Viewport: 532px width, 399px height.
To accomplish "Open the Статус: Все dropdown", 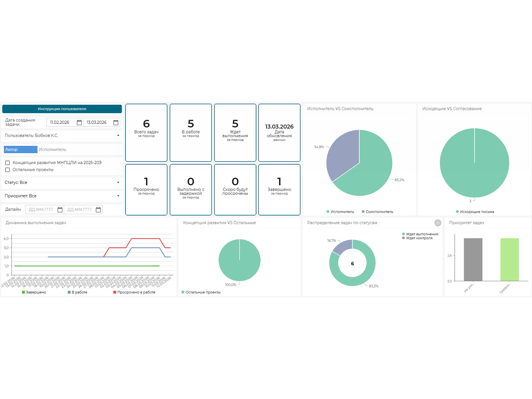I will pos(118,183).
